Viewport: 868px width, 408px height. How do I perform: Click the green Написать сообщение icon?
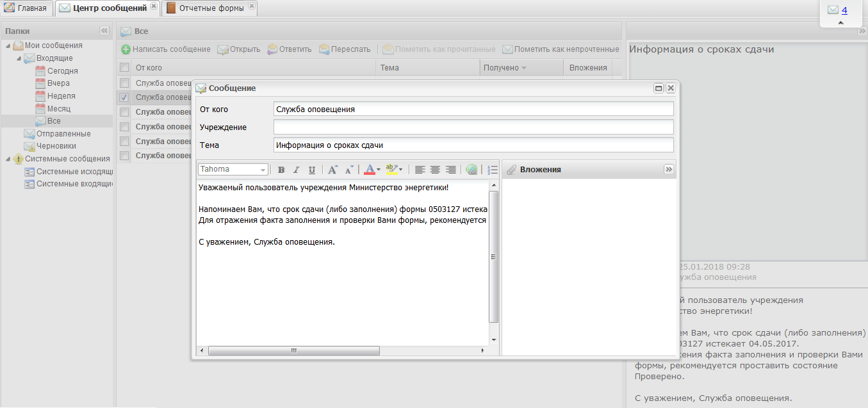tap(126, 49)
